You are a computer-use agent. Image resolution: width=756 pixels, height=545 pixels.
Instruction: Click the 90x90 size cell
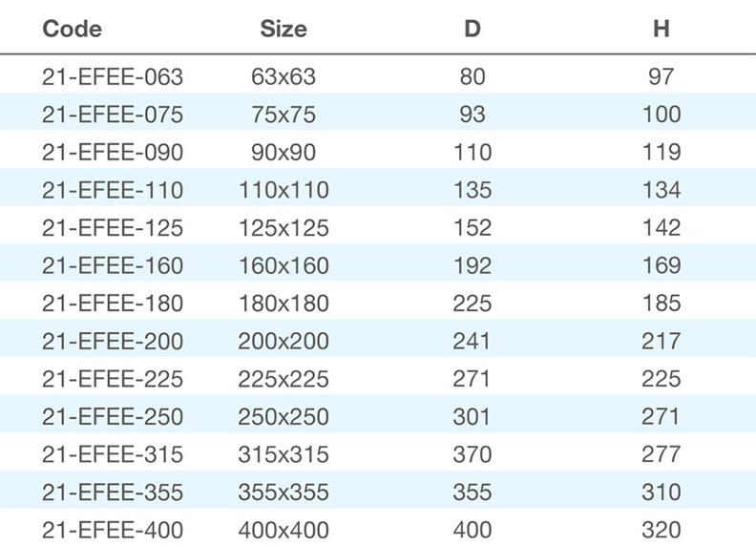pos(283,153)
